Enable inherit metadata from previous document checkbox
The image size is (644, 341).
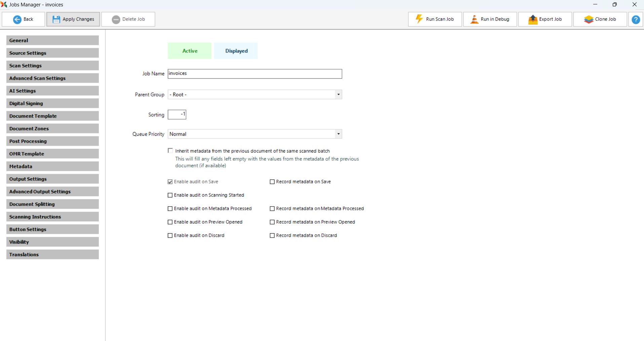coord(171,151)
